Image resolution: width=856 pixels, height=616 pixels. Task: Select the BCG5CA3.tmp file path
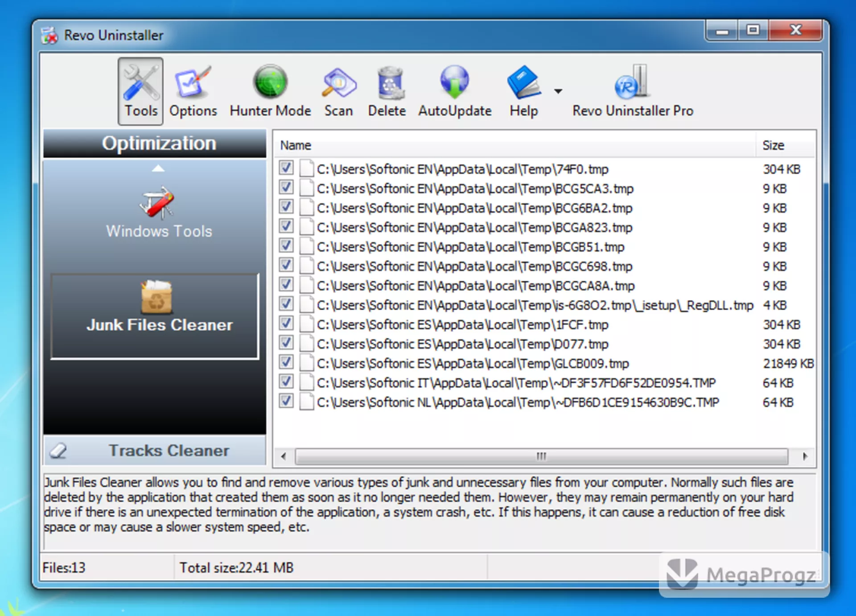click(475, 189)
